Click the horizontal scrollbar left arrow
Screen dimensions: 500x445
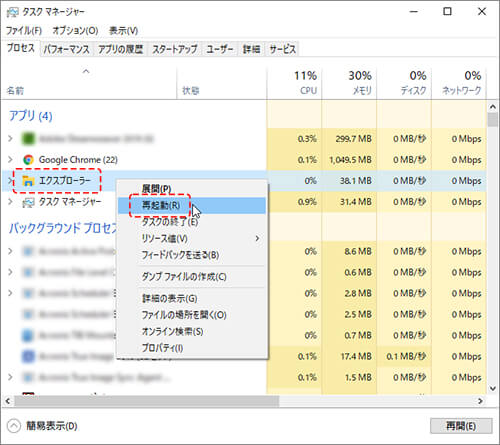pos(8,401)
